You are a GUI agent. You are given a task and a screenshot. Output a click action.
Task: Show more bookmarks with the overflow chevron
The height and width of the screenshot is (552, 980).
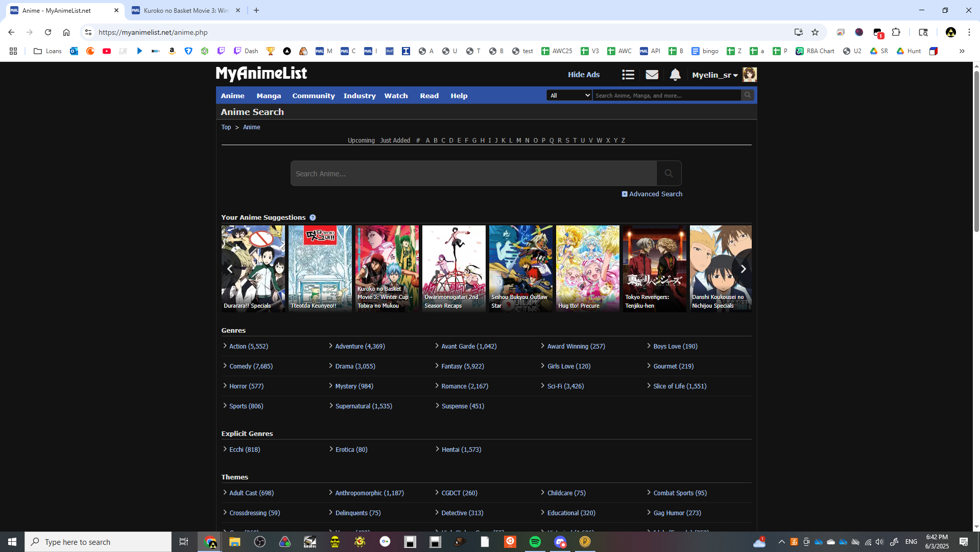tap(962, 51)
